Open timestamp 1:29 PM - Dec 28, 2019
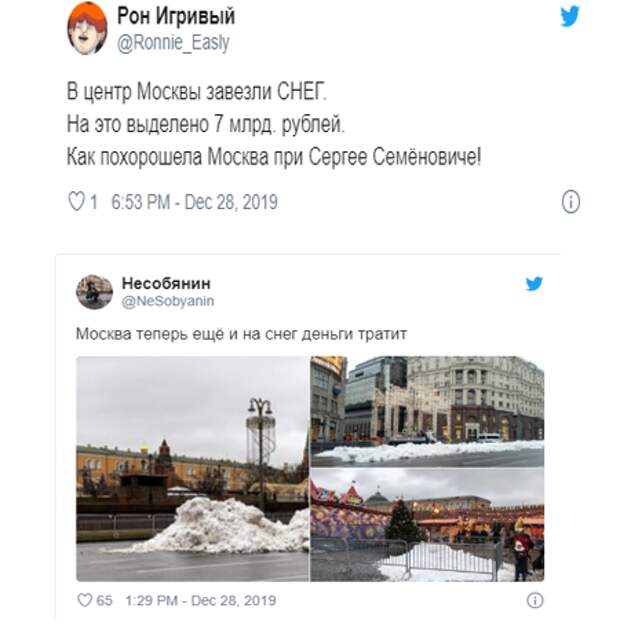The width and height of the screenshot is (620, 626). click(x=201, y=600)
